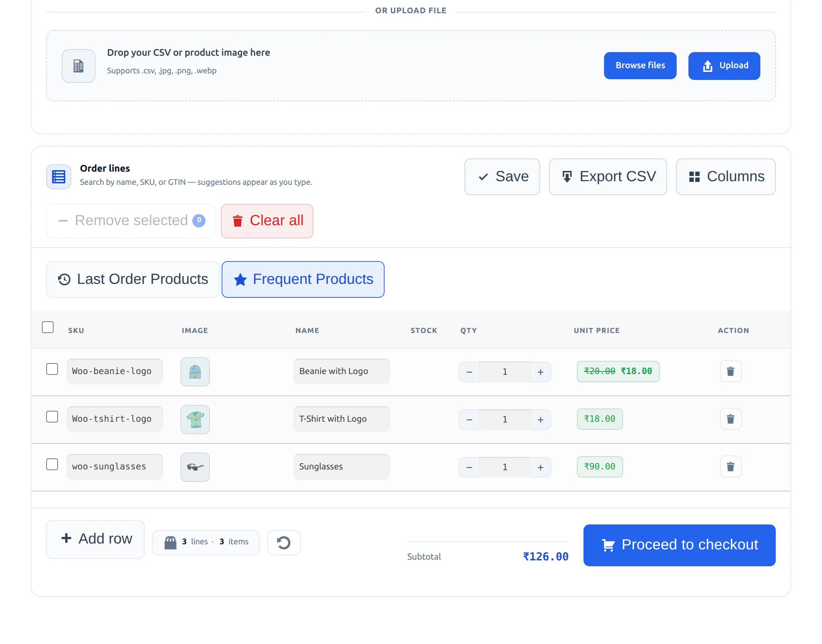
Task: Delete the T-Shirt with Logo row
Action: pos(730,419)
